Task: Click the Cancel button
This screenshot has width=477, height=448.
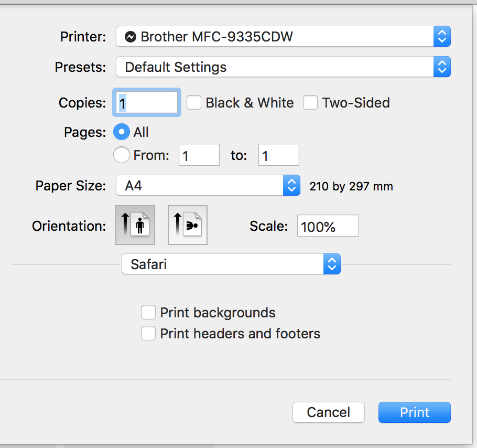Action: coord(329,412)
